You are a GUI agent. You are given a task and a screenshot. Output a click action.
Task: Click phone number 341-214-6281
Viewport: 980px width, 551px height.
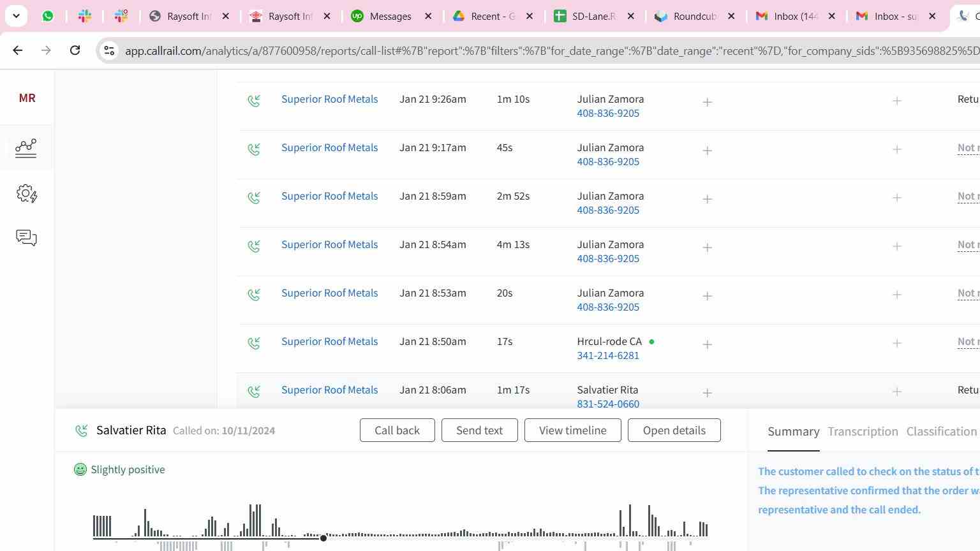(x=608, y=356)
